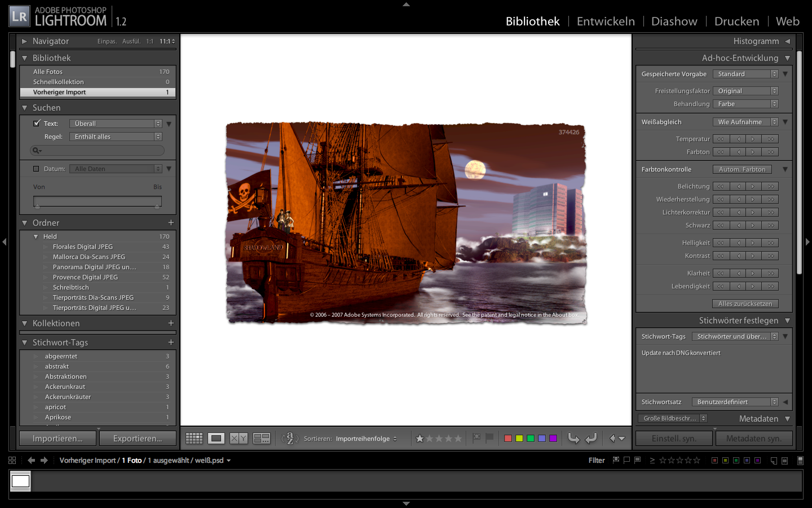Add new Stichwort-Tag with plus

[x=171, y=343]
